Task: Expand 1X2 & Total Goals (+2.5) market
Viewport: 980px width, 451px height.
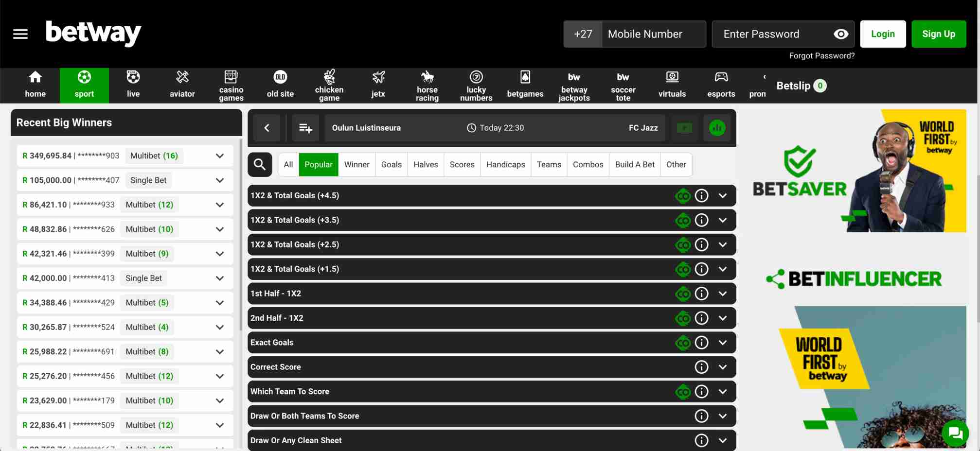Action: pos(723,244)
